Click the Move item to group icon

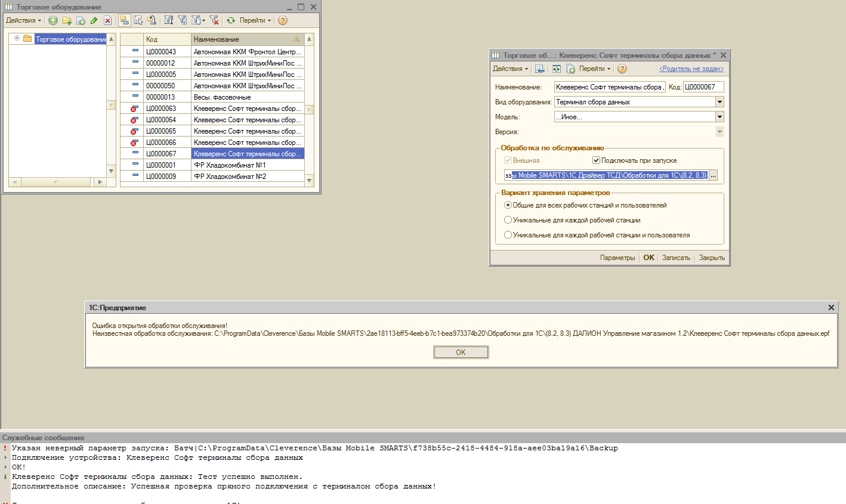pos(138,20)
